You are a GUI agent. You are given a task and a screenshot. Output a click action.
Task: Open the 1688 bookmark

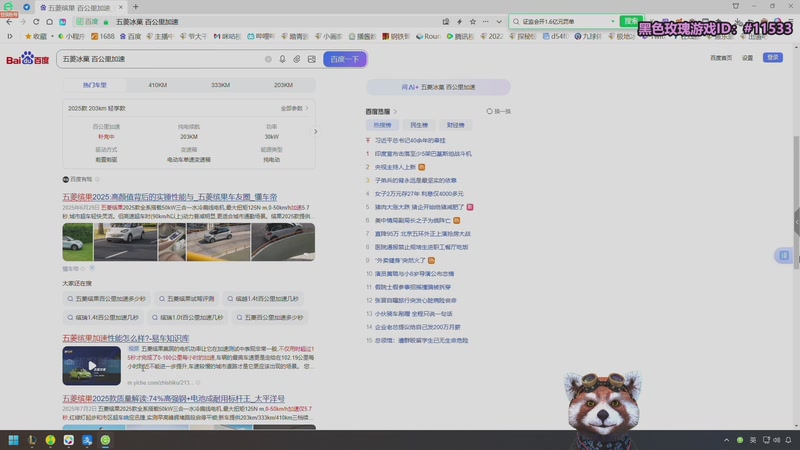103,36
